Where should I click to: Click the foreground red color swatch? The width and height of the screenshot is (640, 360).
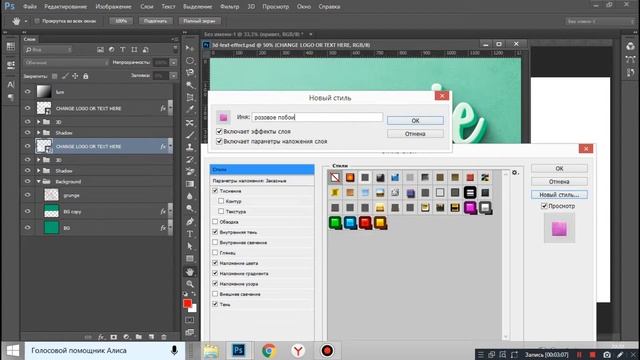pyautogui.click(x=187, y=303)
